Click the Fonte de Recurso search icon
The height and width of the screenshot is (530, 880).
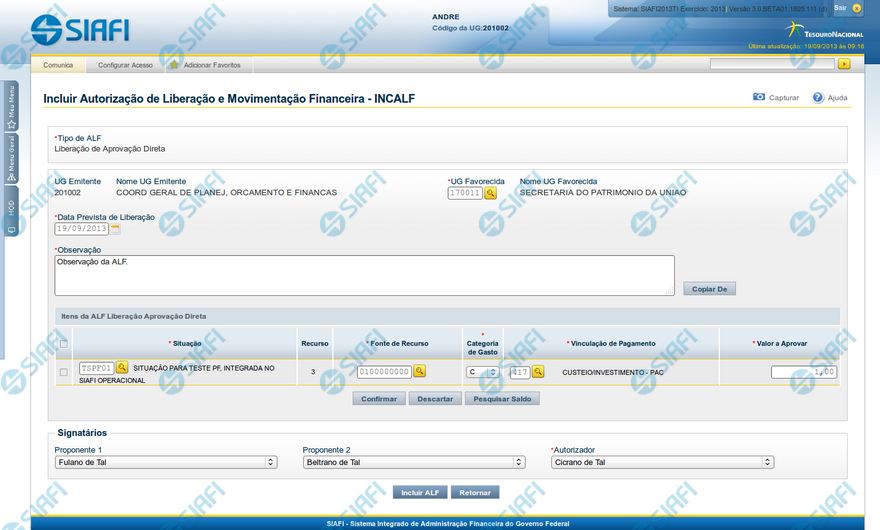(x=420, y=371)
